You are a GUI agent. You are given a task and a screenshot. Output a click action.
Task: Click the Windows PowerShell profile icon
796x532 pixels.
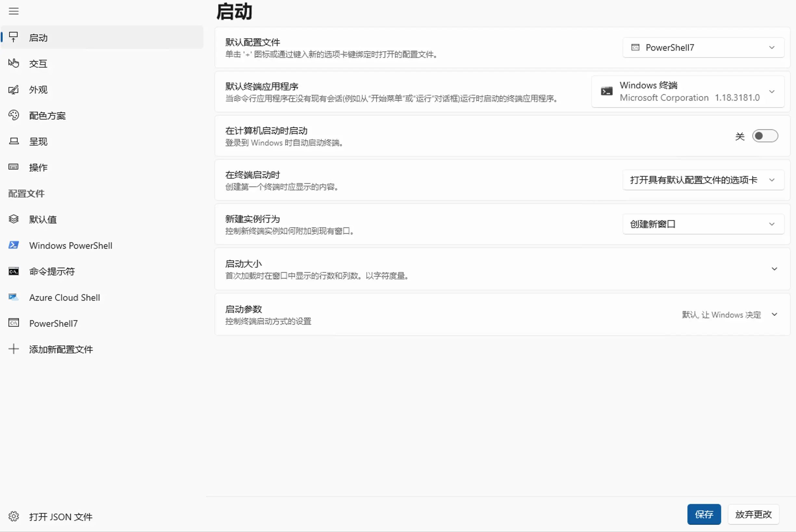(14, 245)
